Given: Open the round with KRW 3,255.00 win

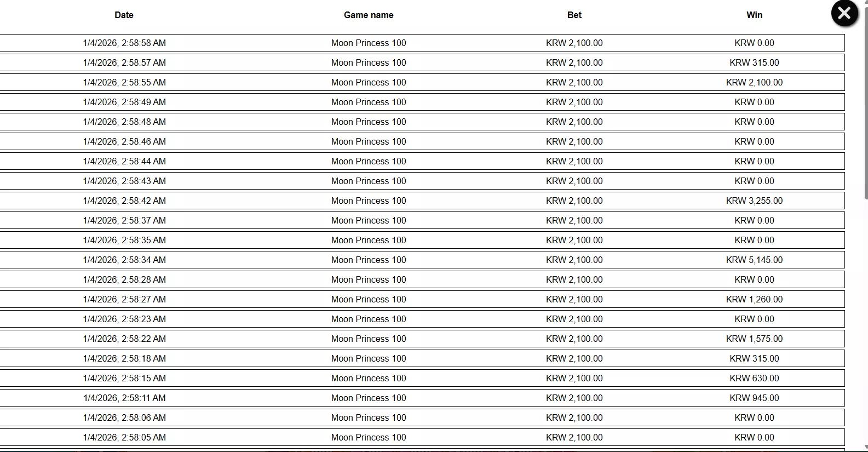Looking at the screenshot, I should pyautogui.click(x=422, y=201).
